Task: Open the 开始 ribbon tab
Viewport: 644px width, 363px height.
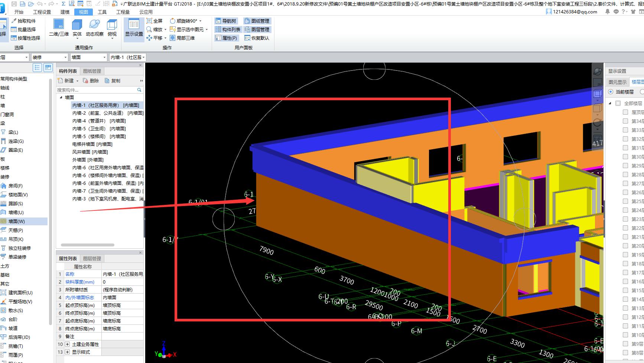Action: tap(19, 12)
